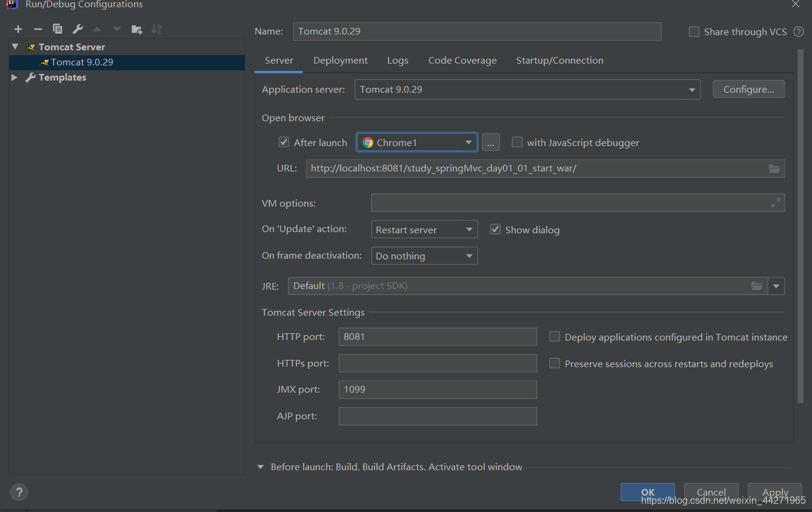Open the JRE dropdown arrow
812x512 pixels.
pos(776,286)
